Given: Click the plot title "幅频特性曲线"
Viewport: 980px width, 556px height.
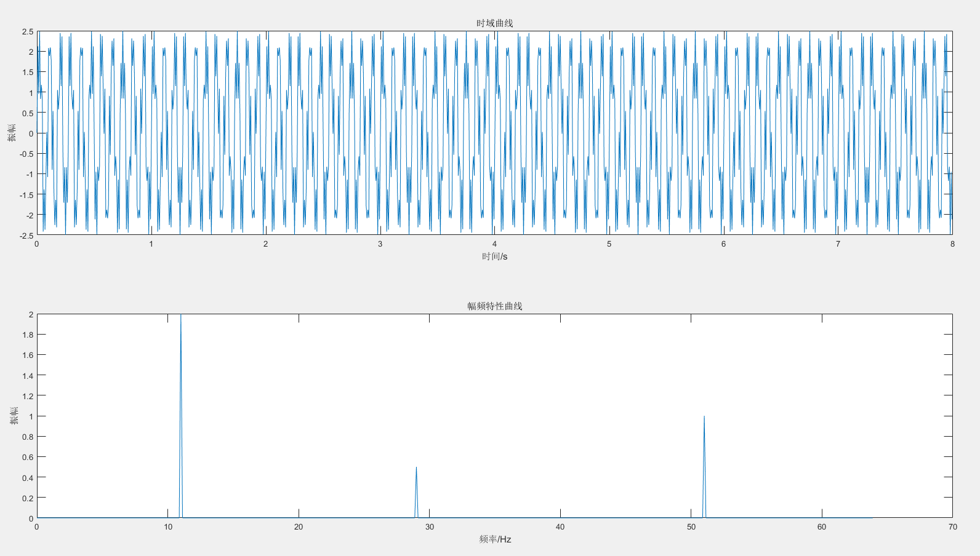Looking at the screenshot, I should point(494,306).
